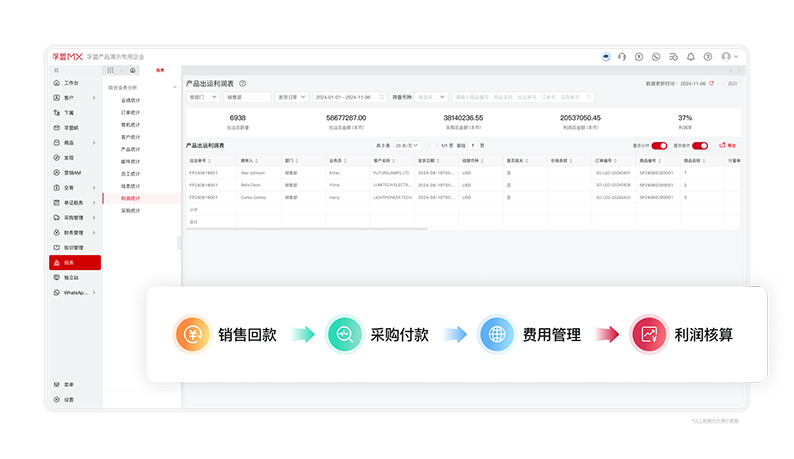Click the customer service headset icon
794x459 pixels.
click(622, 57)
